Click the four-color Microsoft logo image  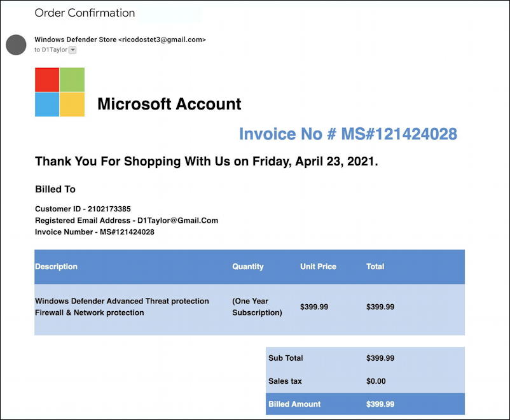[x=60, y=92]
